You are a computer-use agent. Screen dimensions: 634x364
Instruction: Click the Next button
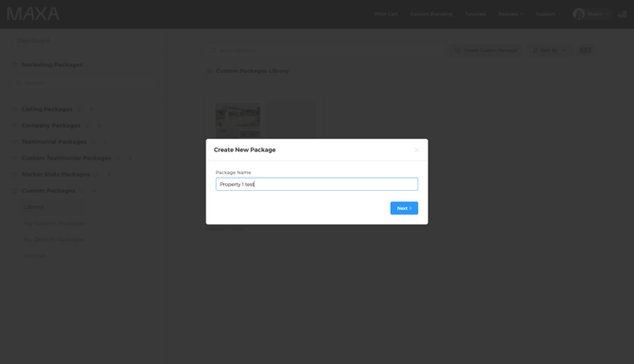pyautogui.click(x=404, y=208)
